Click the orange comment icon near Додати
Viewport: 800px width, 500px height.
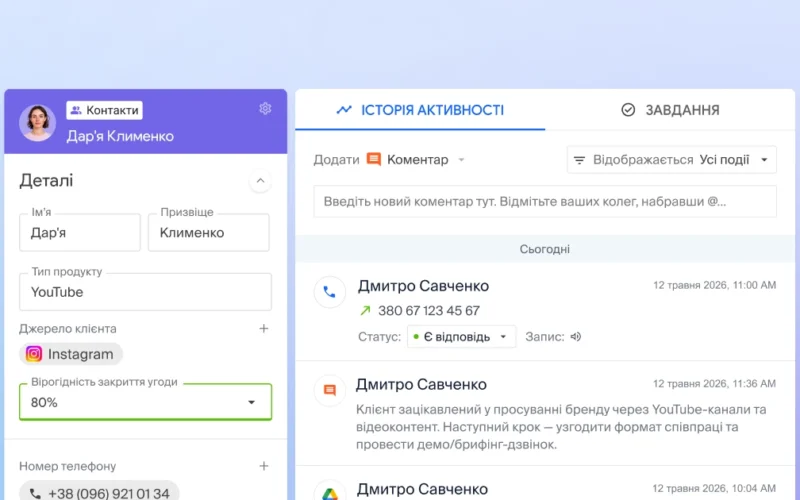tap(374, 159)
